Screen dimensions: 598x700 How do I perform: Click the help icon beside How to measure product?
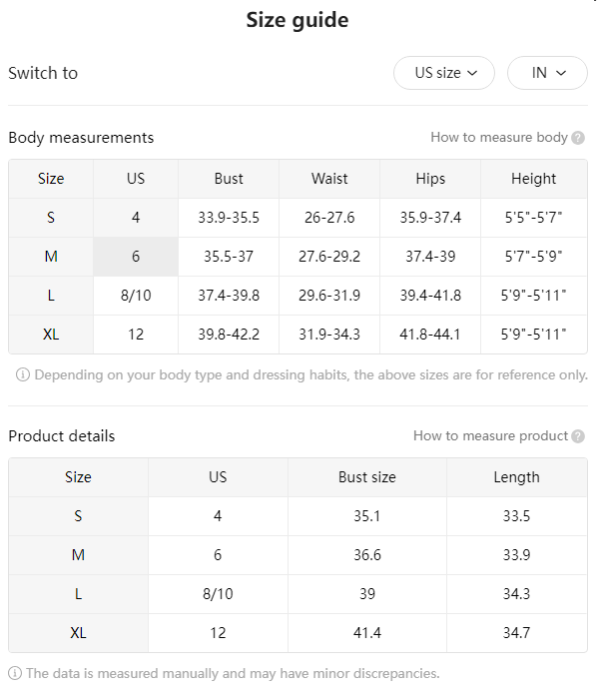click(x=578, y=436)
